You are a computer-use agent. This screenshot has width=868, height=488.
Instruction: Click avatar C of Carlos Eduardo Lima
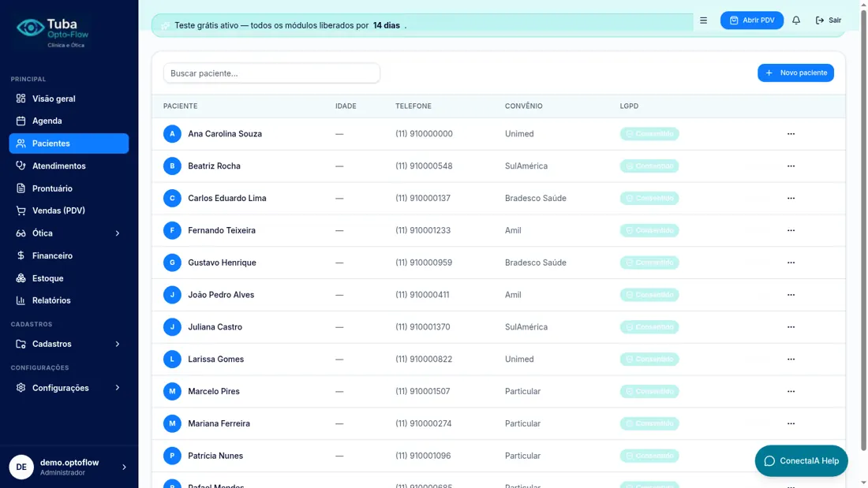click(172, 198)
